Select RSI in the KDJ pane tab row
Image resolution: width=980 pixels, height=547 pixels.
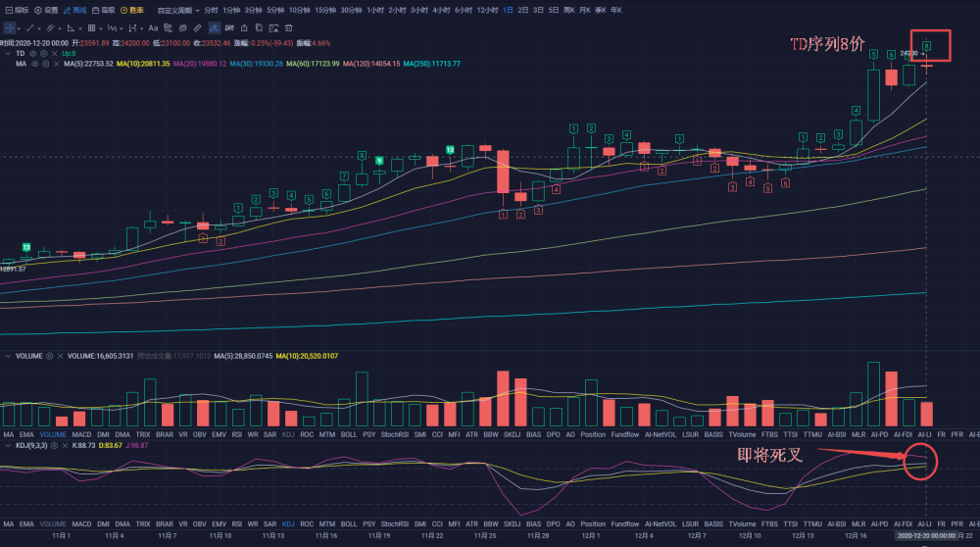tap(237, 523)
